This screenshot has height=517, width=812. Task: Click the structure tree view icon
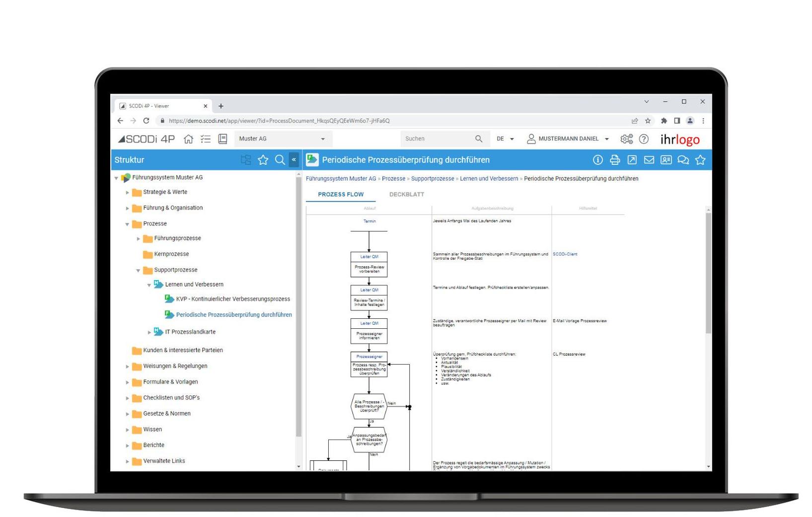coord(246,160)
